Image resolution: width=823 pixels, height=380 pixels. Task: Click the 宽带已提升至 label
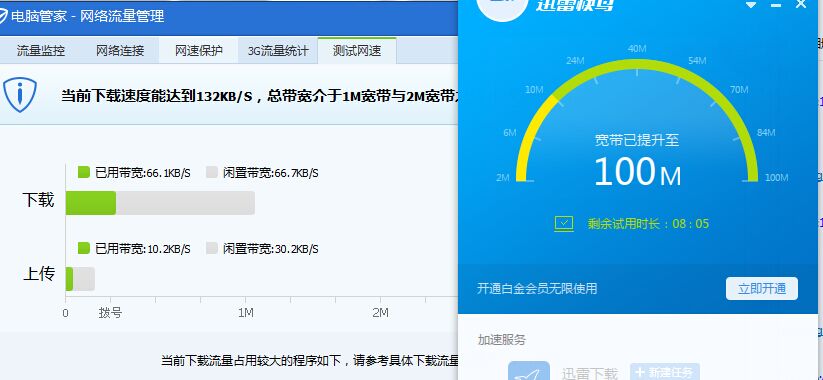637,140
